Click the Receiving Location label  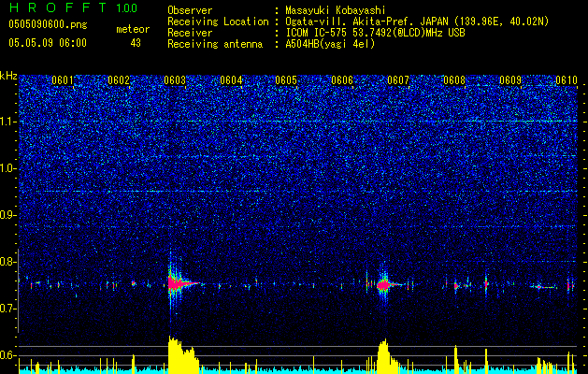tap(218, 22)
